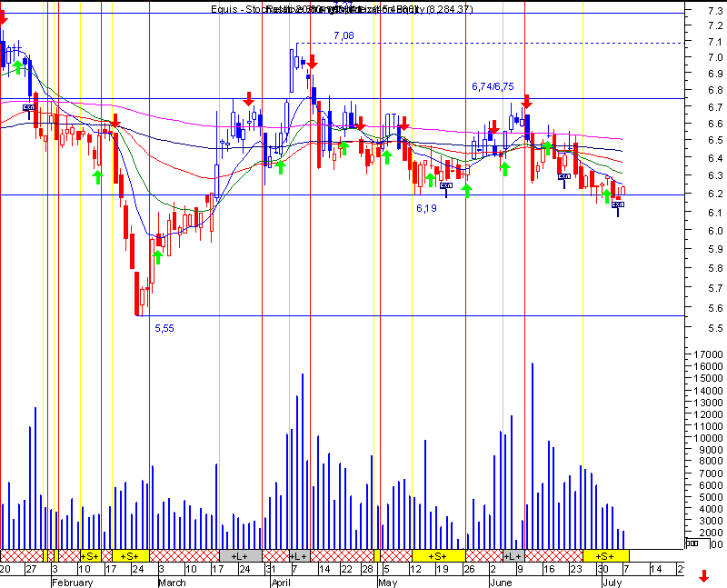
Task: Click the 5,55 low price label
Action: pyautogui.click(x=164, y=328)
